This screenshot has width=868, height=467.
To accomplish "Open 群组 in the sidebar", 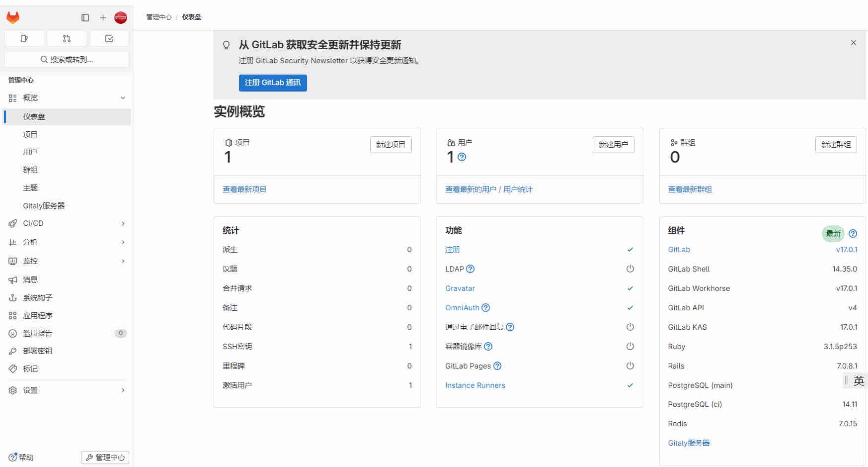I will 30,170.
